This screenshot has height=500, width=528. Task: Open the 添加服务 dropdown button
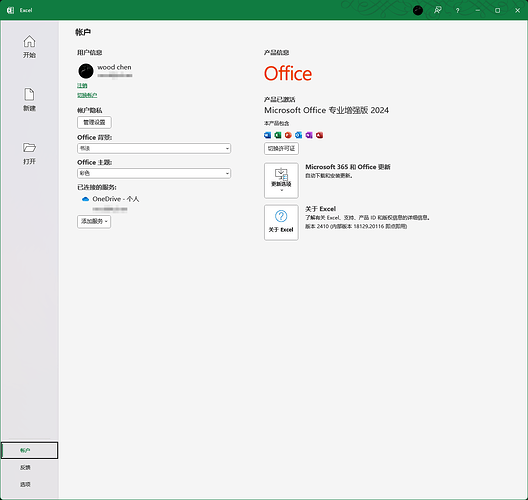click(94, 222)
